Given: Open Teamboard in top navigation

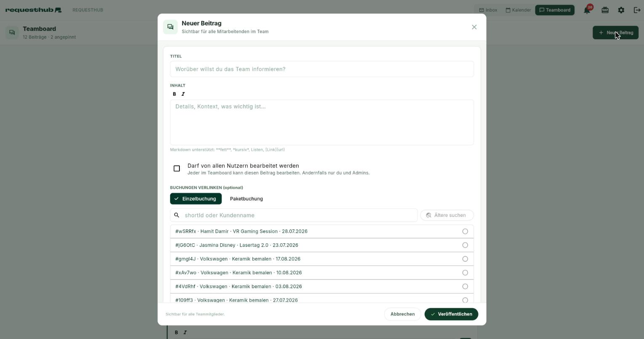Looking at the screenshot, I should pos(555,10).
